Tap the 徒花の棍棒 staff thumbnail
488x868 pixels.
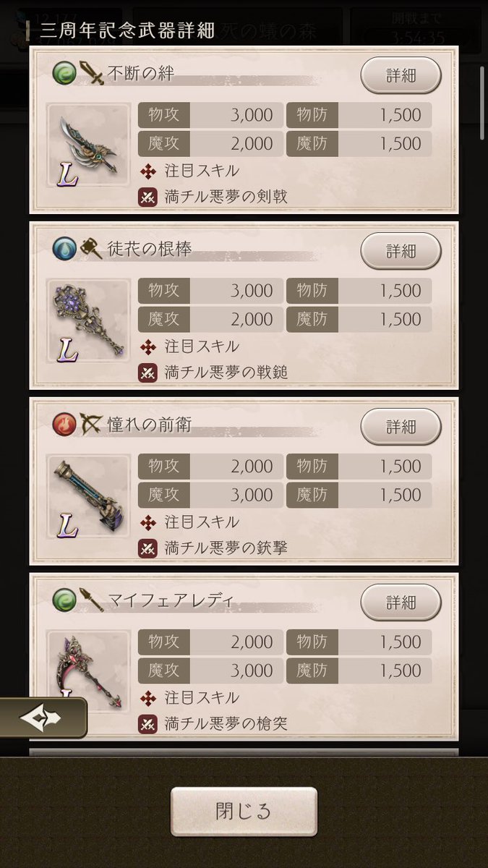(88, 320)
